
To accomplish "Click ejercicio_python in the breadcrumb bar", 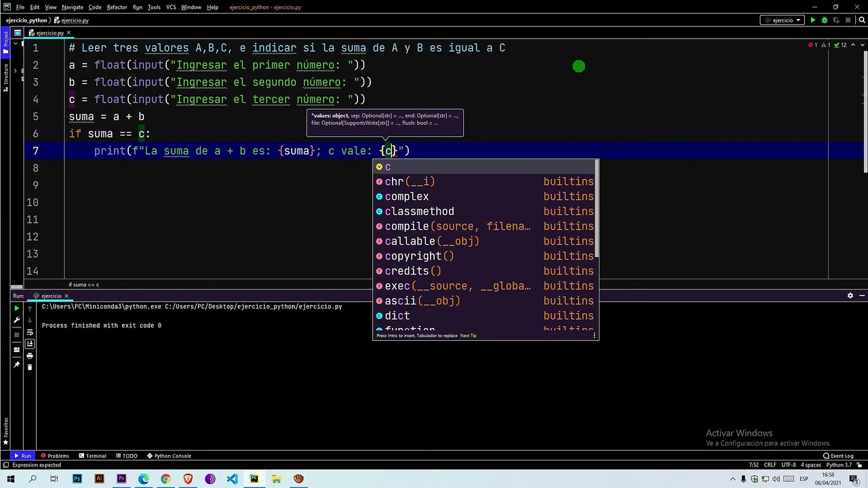I will pyautogui.click(x=26, y=20).
